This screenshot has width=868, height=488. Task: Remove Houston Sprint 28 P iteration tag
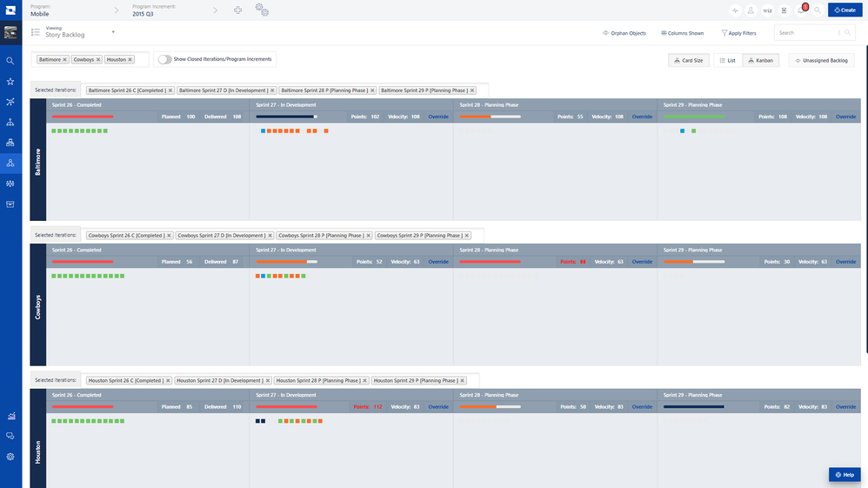[364, 380]
